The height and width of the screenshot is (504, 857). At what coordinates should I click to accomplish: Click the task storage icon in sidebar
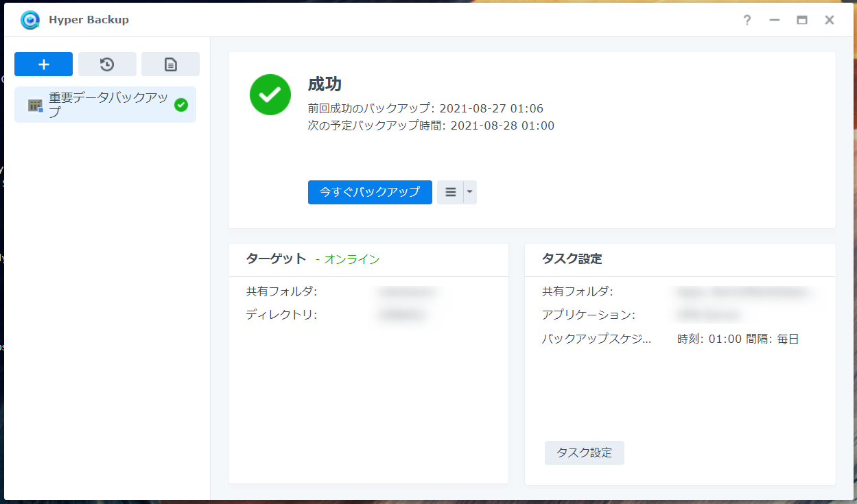click(x=35, y=105)
